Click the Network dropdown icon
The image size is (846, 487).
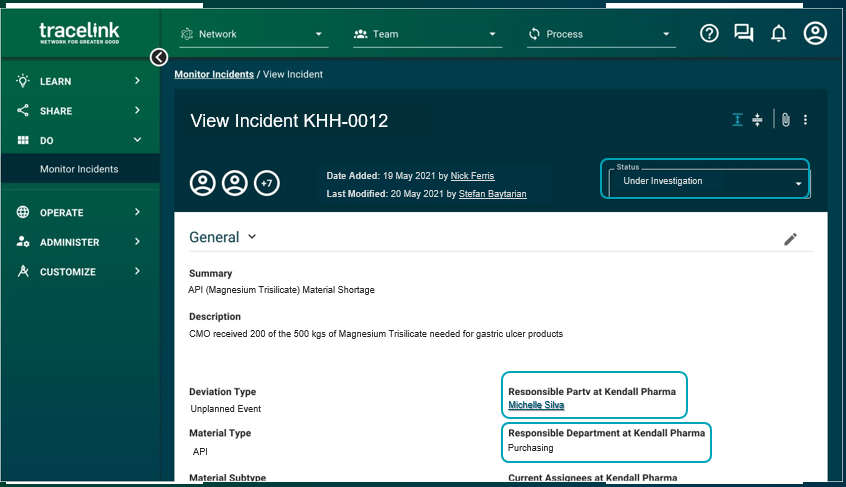pos(187,34)
